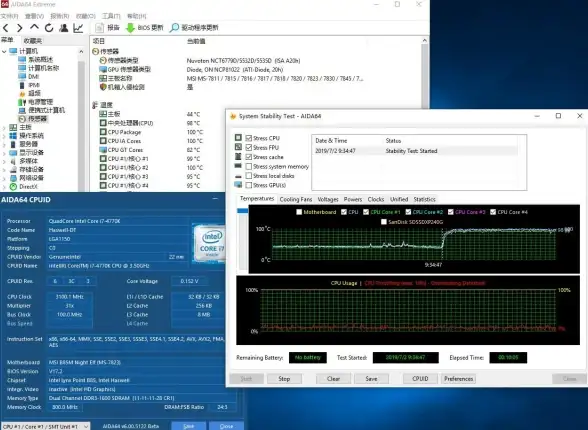Select the 服务器 tree icon
Screen dimensions: 588x430
tap(13, 144)
